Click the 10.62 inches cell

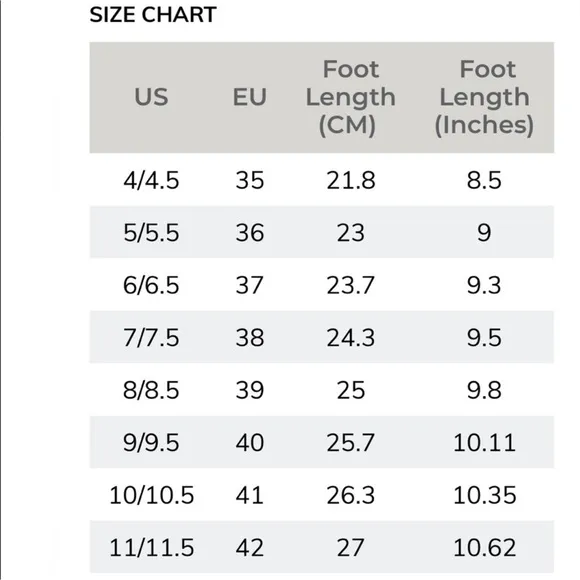(484, 548)
